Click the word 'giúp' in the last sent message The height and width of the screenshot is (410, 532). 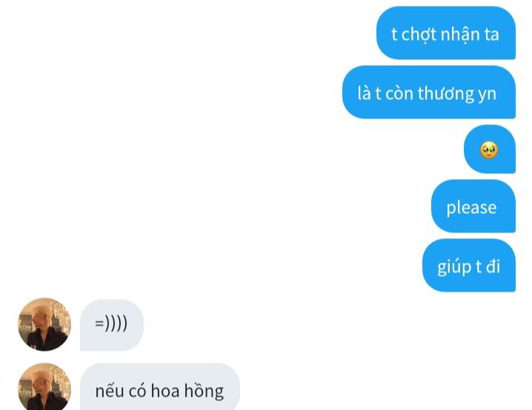[454, 267]
